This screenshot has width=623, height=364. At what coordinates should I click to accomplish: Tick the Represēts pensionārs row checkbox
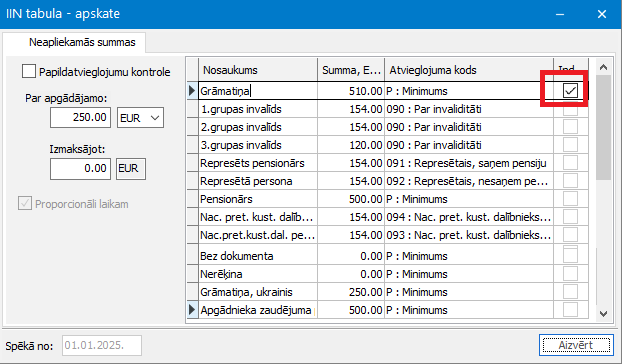click(x=570, y=163)
